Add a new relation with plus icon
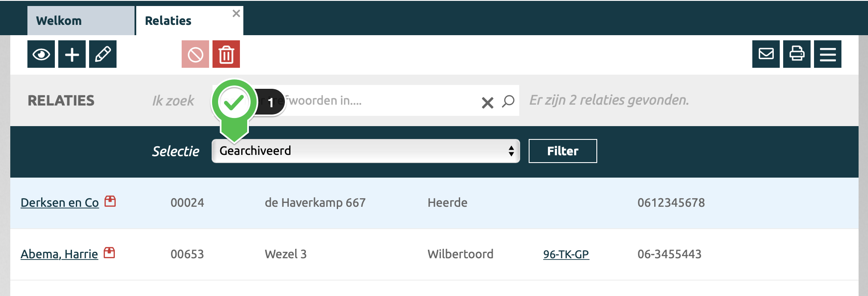The width and height of the screenshot is (868, 296). pos(72,54)
